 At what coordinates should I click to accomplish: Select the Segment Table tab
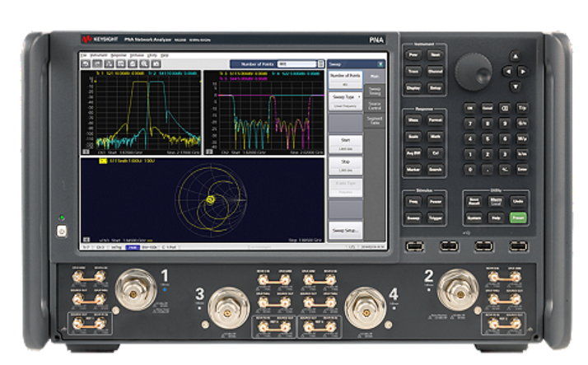(x=375, y=120)
